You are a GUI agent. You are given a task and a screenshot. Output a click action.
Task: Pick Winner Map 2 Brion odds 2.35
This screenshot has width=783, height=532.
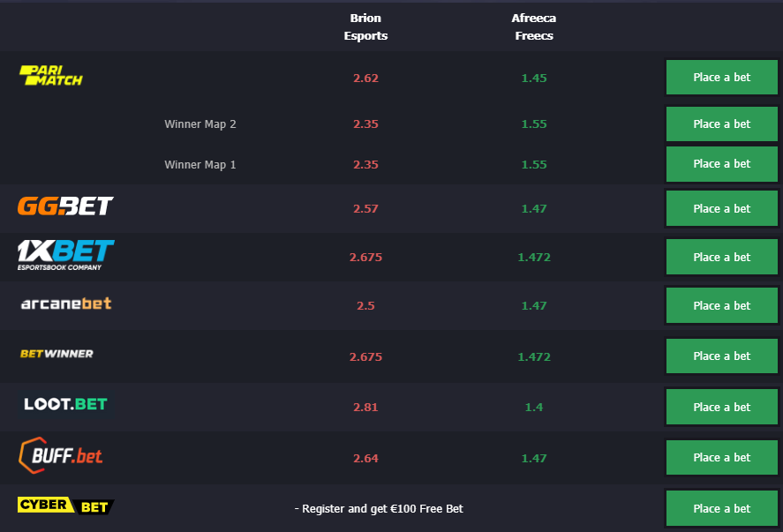365,124
